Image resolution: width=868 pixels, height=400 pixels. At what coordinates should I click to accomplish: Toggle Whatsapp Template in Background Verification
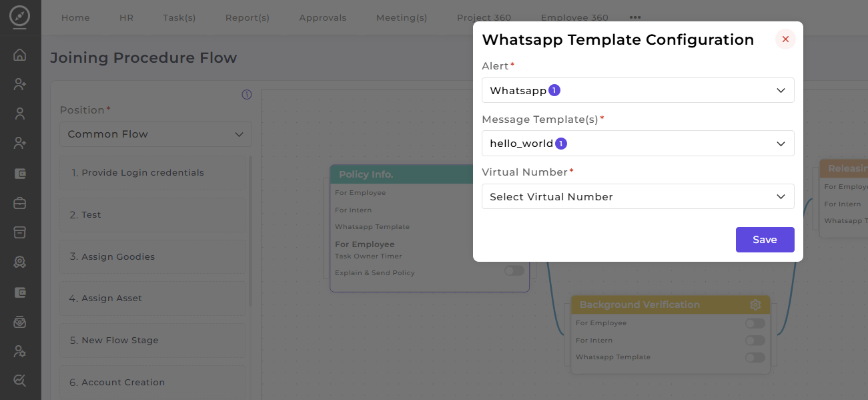(x=755, y=357)
